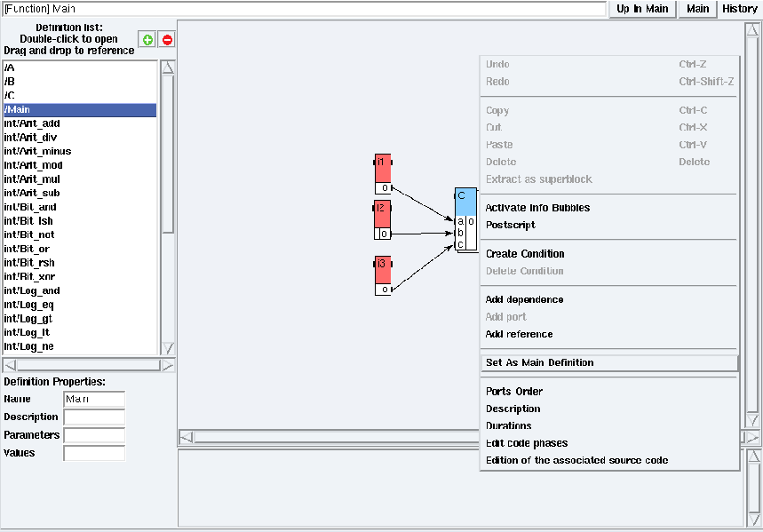The image size is (763, 532).
Task: Select int/Bit_lsh in the list
Action: click(80, 221)
